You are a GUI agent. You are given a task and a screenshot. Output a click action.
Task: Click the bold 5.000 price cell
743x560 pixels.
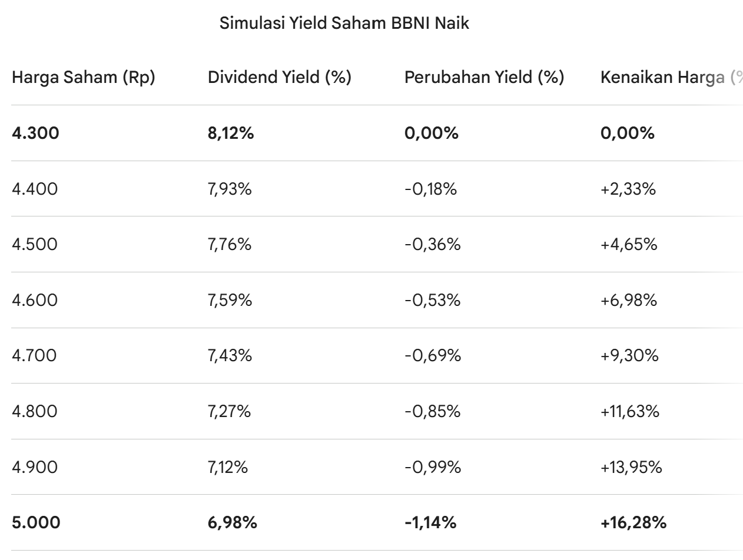click(x=36, y=523)
